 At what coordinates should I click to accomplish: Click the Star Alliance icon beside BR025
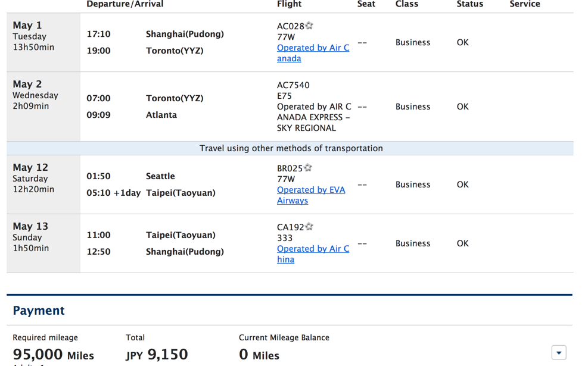click(x=307, y=167)
